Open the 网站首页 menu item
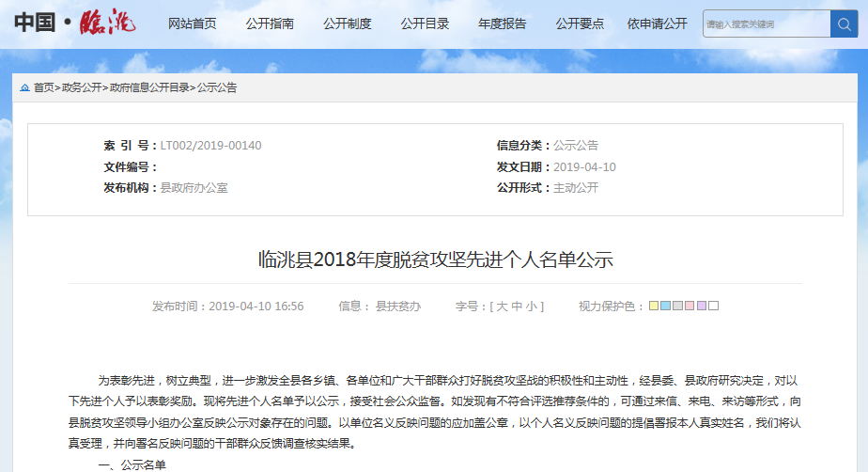This screenshot has width=868, height=472. 192,24
